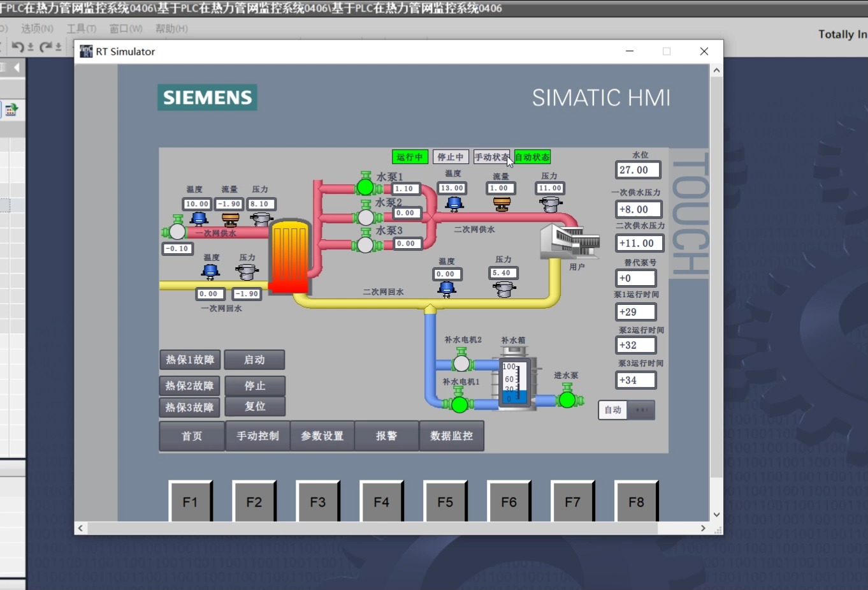Image resolution: width=868 pixels, height=590 pixels.
Task: Click the 泵1运行时间 field showing +29
Action: [x=635, y=312]
